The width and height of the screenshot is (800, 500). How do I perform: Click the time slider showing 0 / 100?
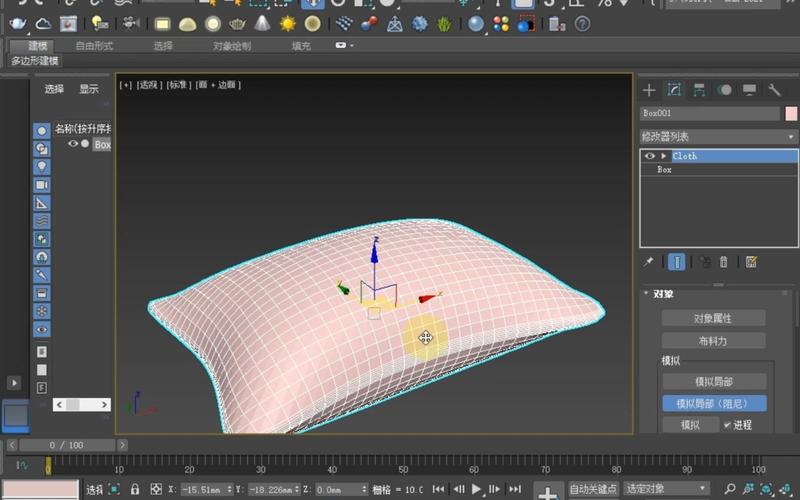coord(67,445)
